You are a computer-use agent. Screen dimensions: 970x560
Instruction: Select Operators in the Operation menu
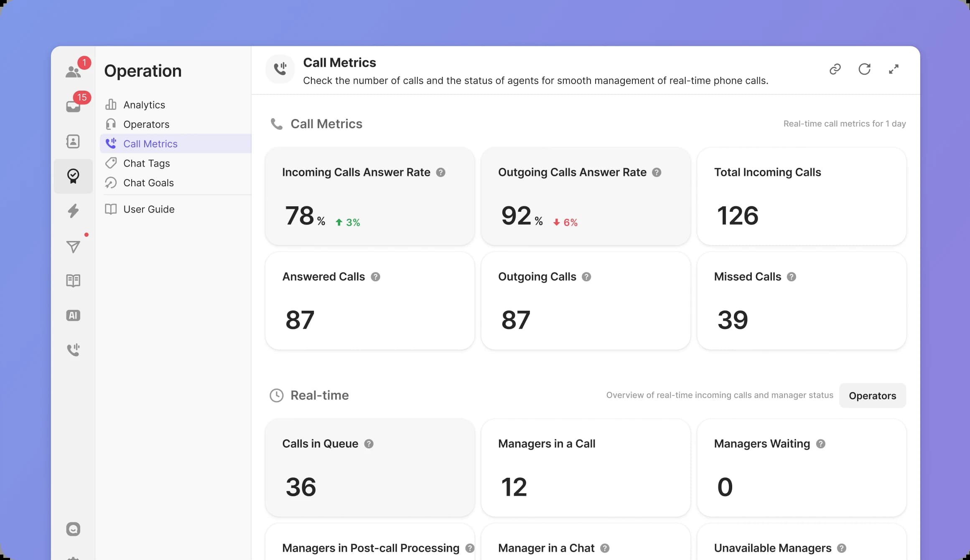pyautogui.click(x=146, y=124)
